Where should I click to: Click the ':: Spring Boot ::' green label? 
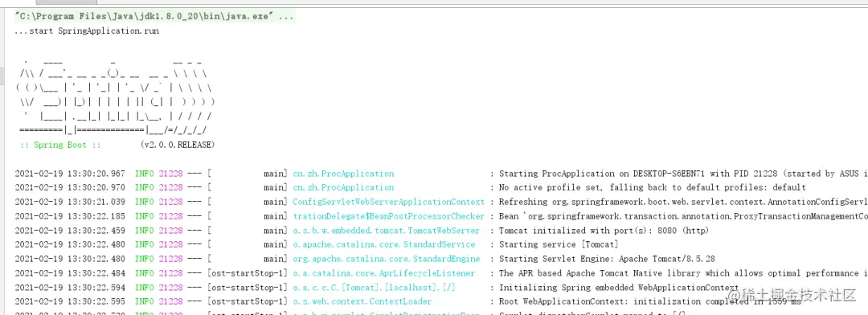coord(59,145)
